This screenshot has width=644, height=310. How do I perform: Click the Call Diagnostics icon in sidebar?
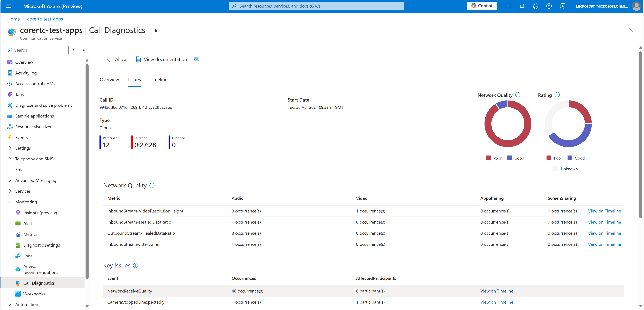(17, 283)
